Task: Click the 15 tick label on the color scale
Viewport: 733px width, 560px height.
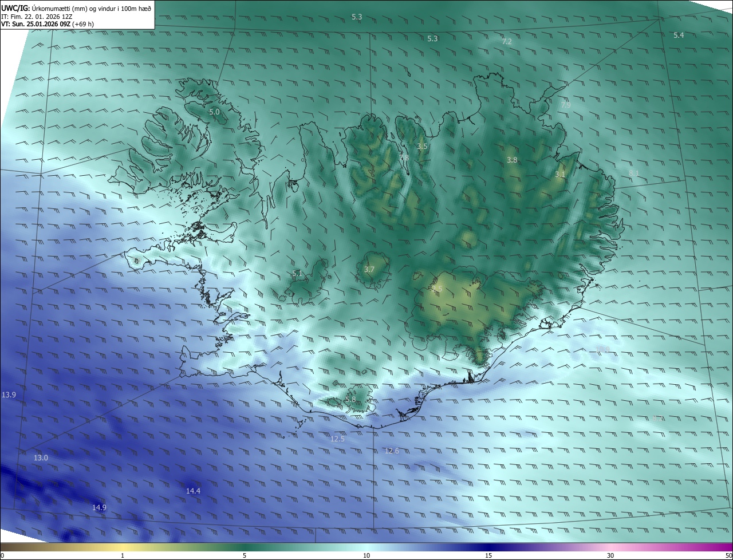Action: (488, 555)
